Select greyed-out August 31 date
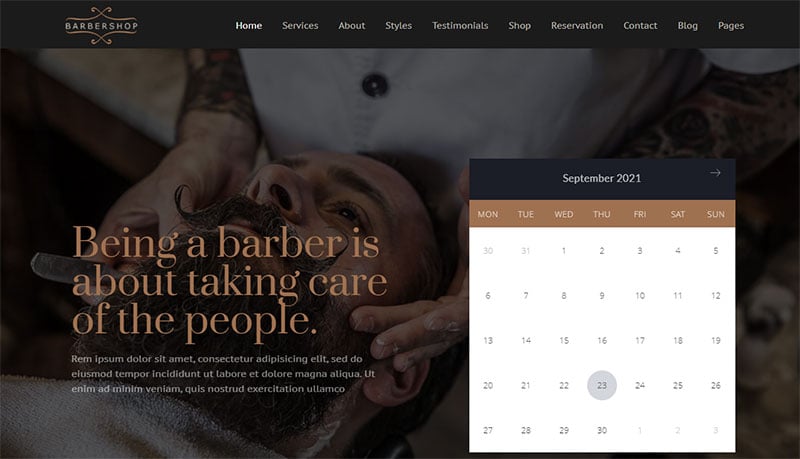 pos(526,250)
